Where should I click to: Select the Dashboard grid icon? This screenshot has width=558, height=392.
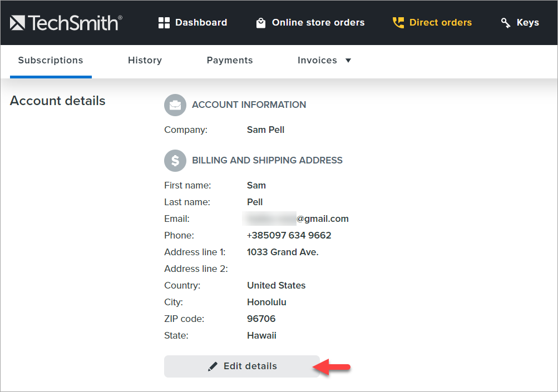(164, 22)
